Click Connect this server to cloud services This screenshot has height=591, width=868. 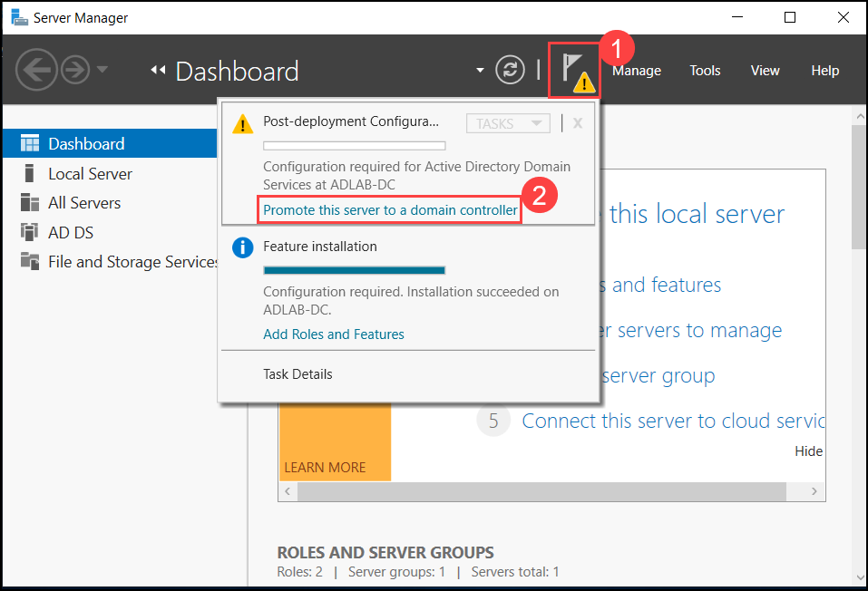coord(673,421)
